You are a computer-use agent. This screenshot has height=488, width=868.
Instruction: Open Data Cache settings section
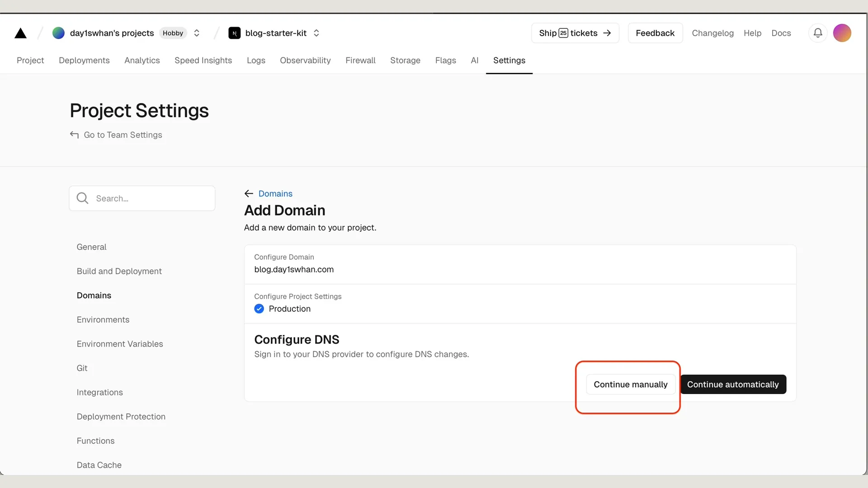coord(99,465)
